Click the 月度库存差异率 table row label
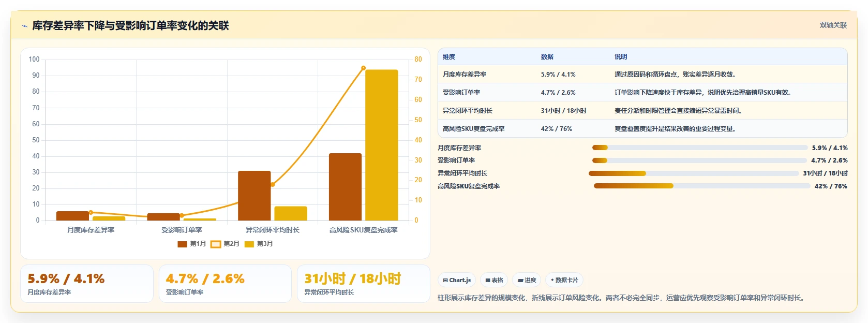 [x=465, y=75]
